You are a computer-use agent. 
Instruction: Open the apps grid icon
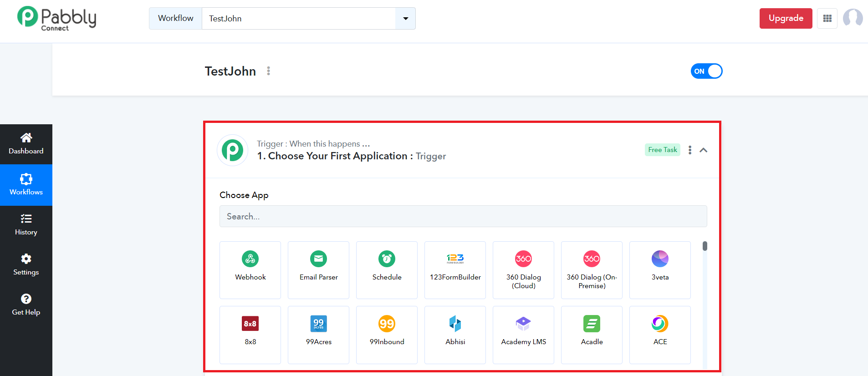[827, 19]
